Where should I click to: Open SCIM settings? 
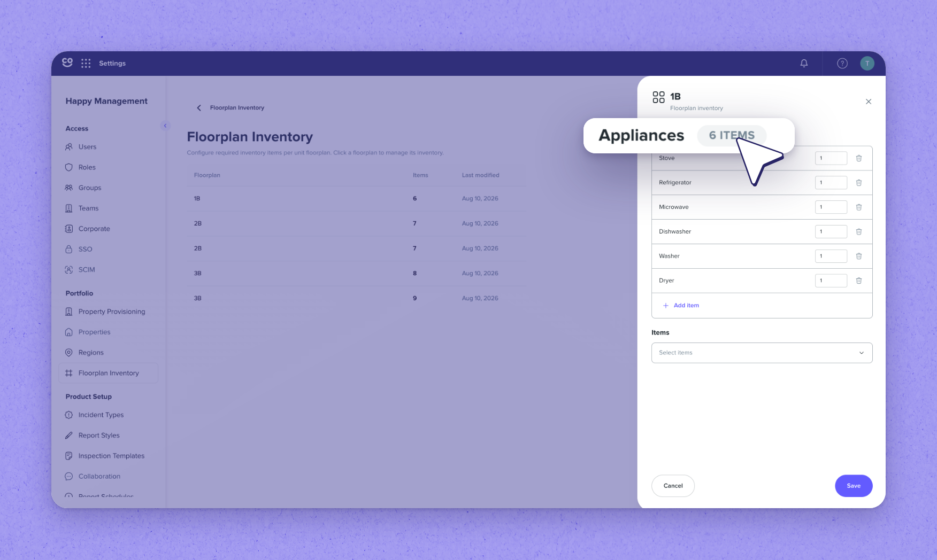pos(87,270)
